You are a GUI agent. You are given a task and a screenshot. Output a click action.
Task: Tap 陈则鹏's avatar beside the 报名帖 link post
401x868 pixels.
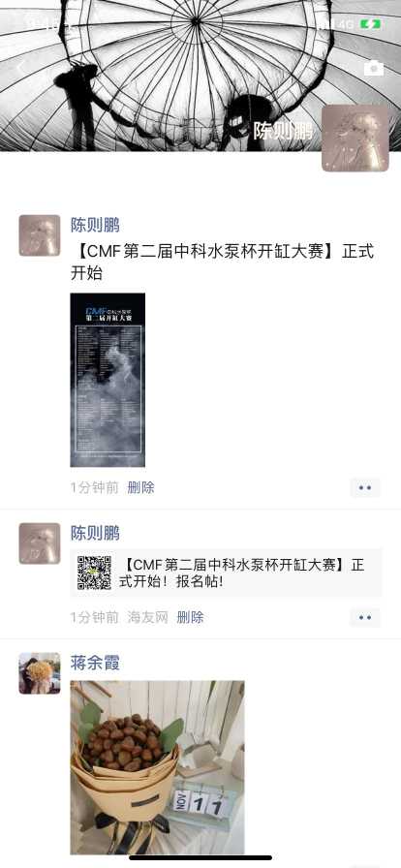pyautogui.click(x=40, y=543)
